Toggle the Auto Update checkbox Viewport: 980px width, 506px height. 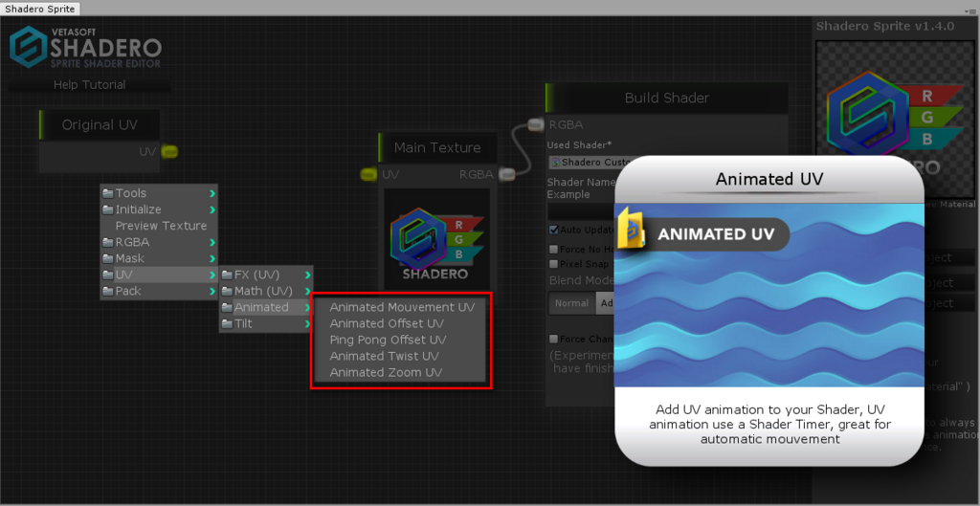pos(553,230)
